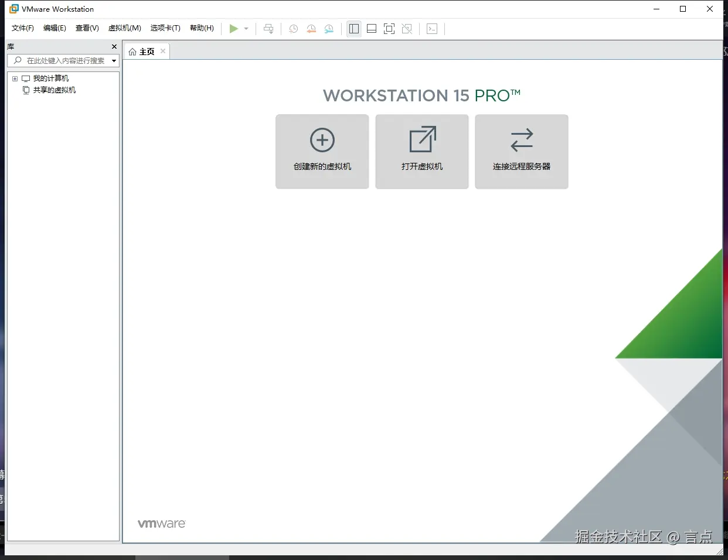Click the revert to snapshot icon
Viewport: 728px width, 560px height.
pos(311,29)
